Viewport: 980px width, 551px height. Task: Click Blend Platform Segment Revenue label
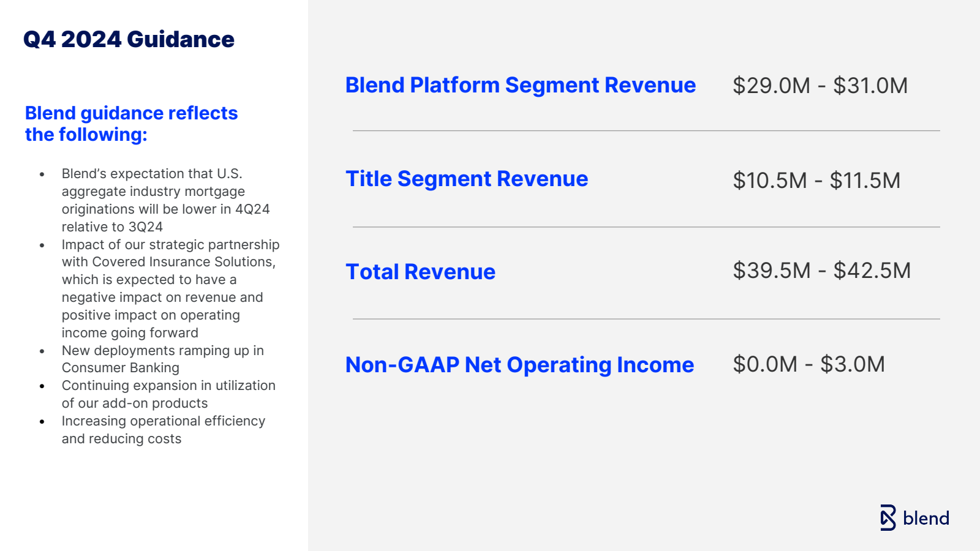520,86
